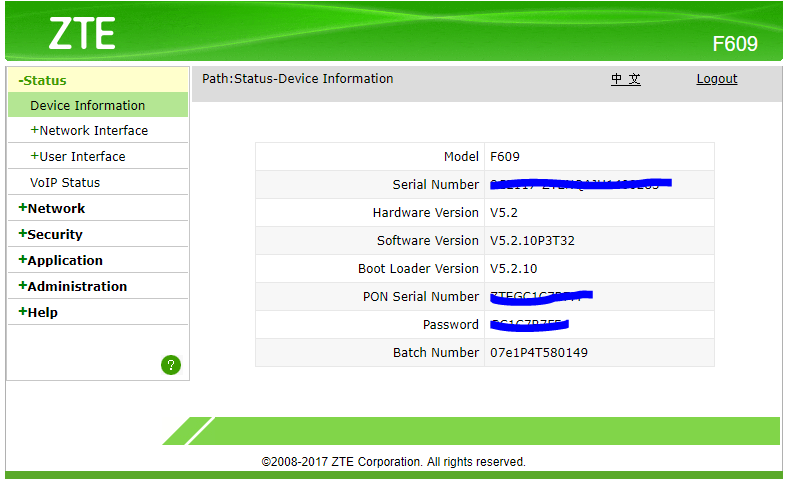The height and width of the screenshot is (481, 787).
Task: Click the Serial Number label
Action: coord(436,185)
